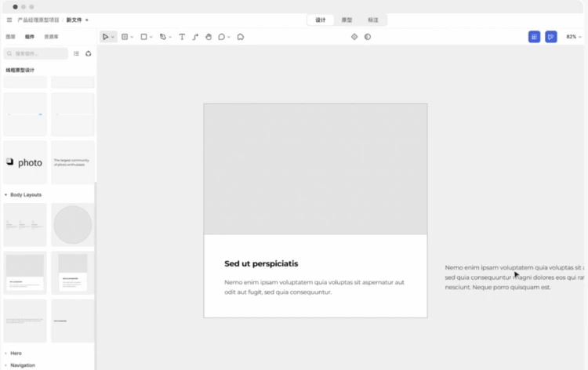Open the 资源库 panel tab
588x370 pixels.
tap(50, 37)
